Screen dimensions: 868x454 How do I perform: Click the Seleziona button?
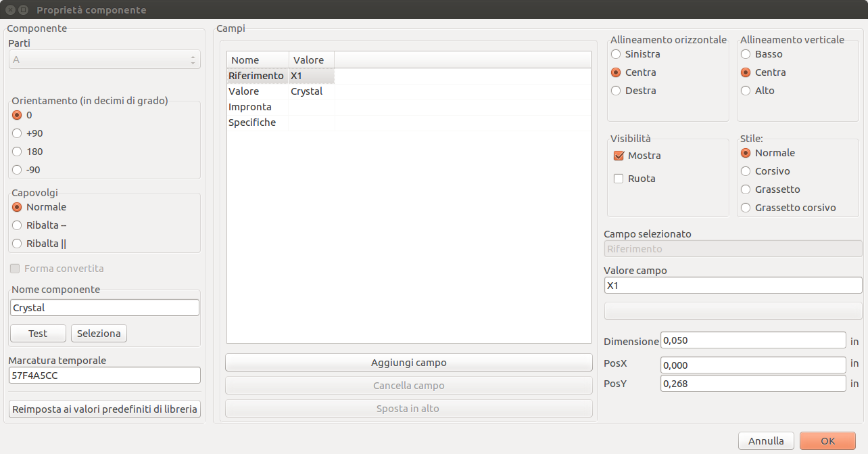(x=99, y=333)
